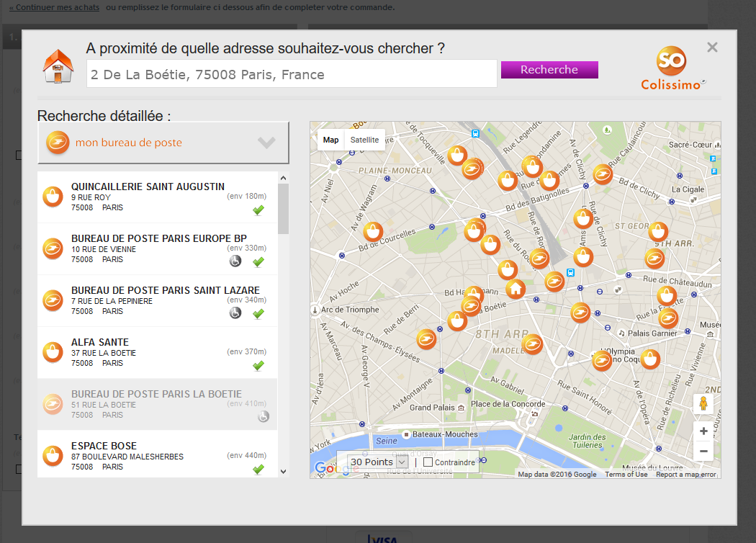Switch to Satellite view
Screen dimensions: 756x543
(x=364, y=140)
